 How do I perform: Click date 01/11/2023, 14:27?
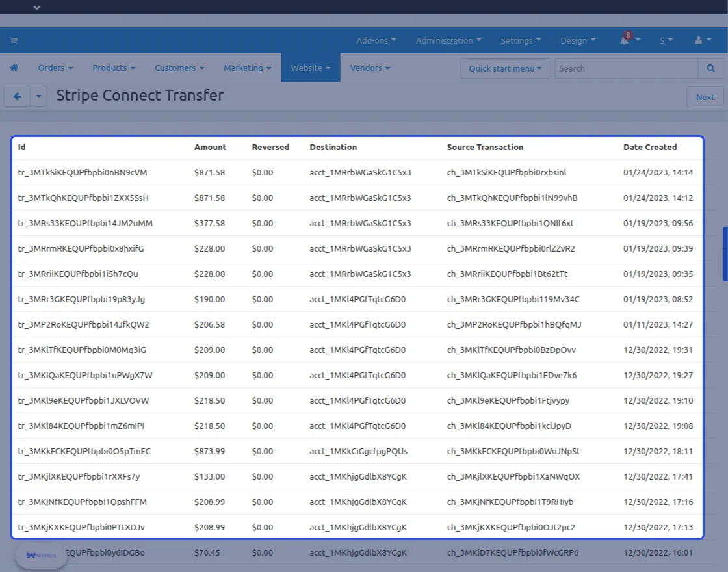[x=658, y=324]
